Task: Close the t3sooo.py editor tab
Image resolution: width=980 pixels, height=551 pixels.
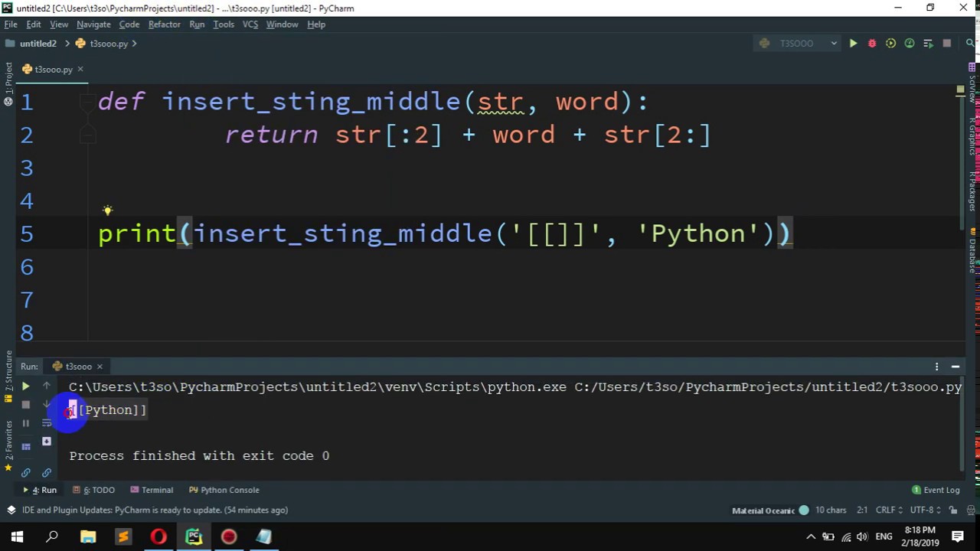Action: click(80, 70)
